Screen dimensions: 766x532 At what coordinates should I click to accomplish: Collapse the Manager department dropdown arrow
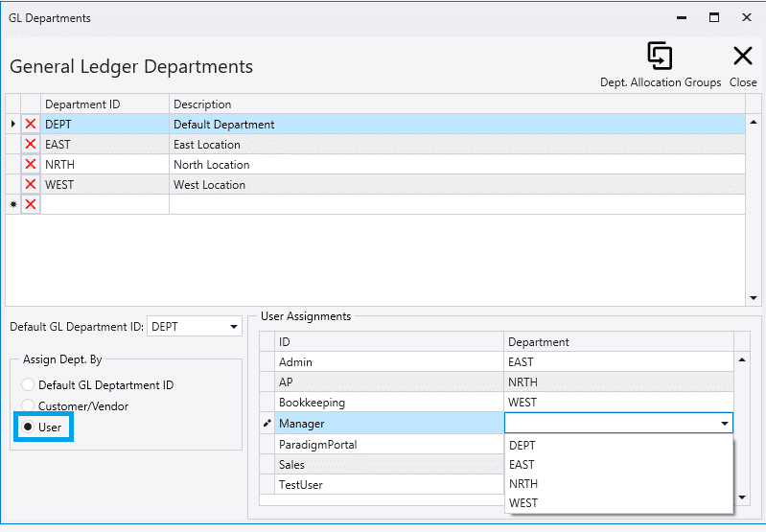[x=723, y=423]
